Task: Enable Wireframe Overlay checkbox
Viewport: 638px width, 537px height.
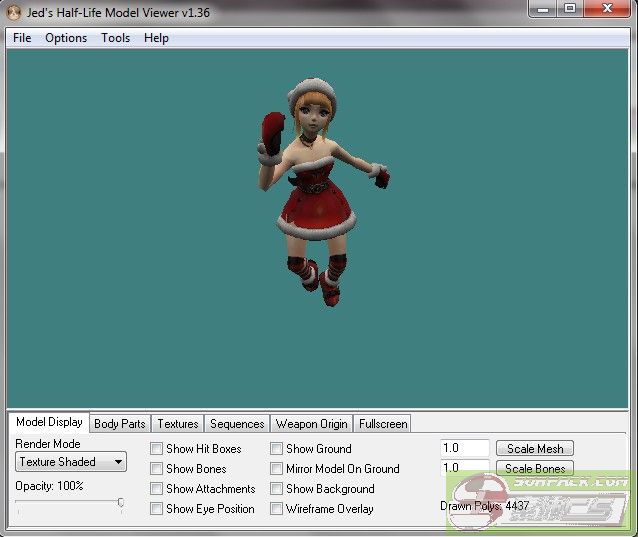Action: 276,509
